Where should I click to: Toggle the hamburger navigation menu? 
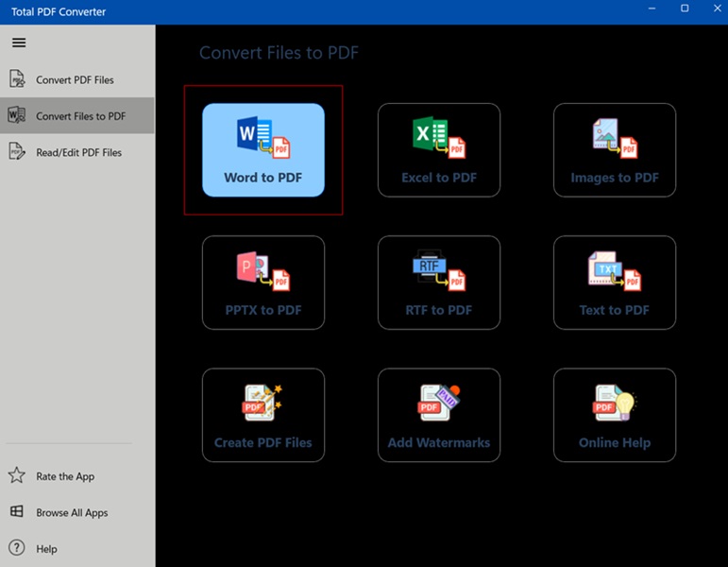click(x=19, y=43)
